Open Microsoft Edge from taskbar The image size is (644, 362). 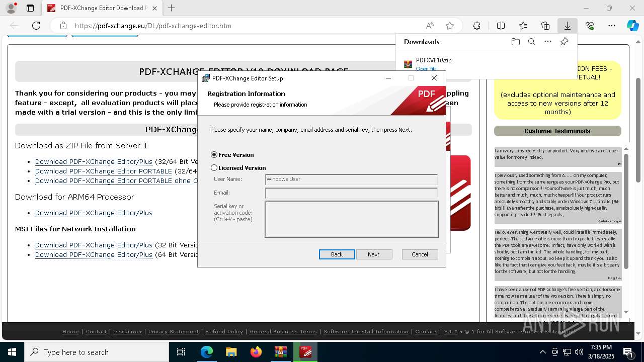[207, 352]
